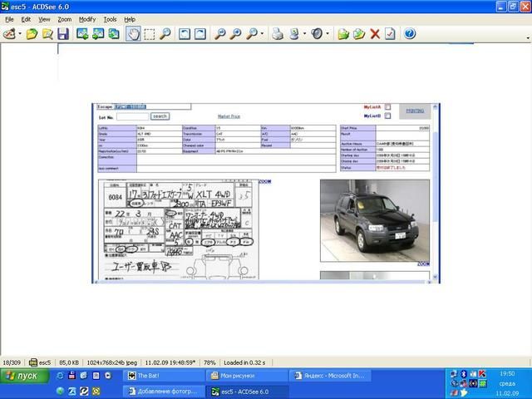Expand the toolbar overflow options arrow
The height and width of the screenshot is (399, 532).
(528, 37)
